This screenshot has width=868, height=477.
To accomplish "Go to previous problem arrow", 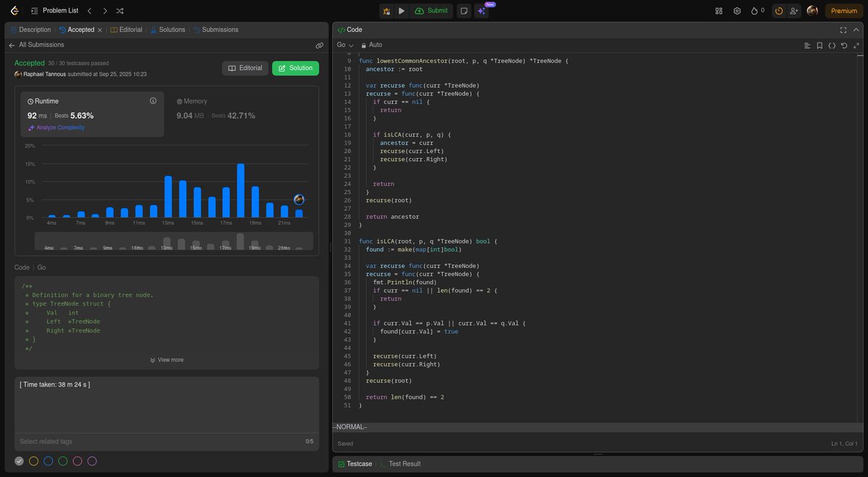I will 89,11.
